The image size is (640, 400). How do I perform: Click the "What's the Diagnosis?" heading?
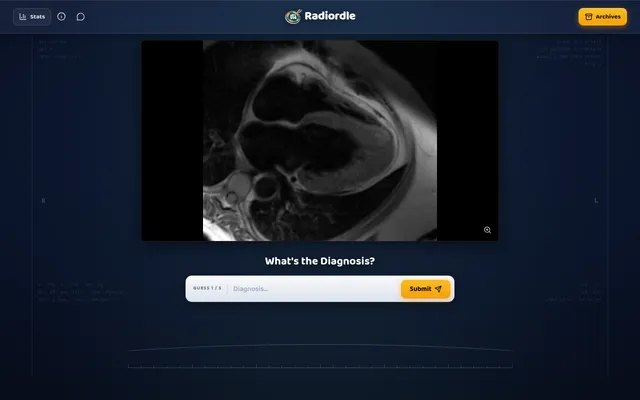pyautogui.click(x=320, y=261)
